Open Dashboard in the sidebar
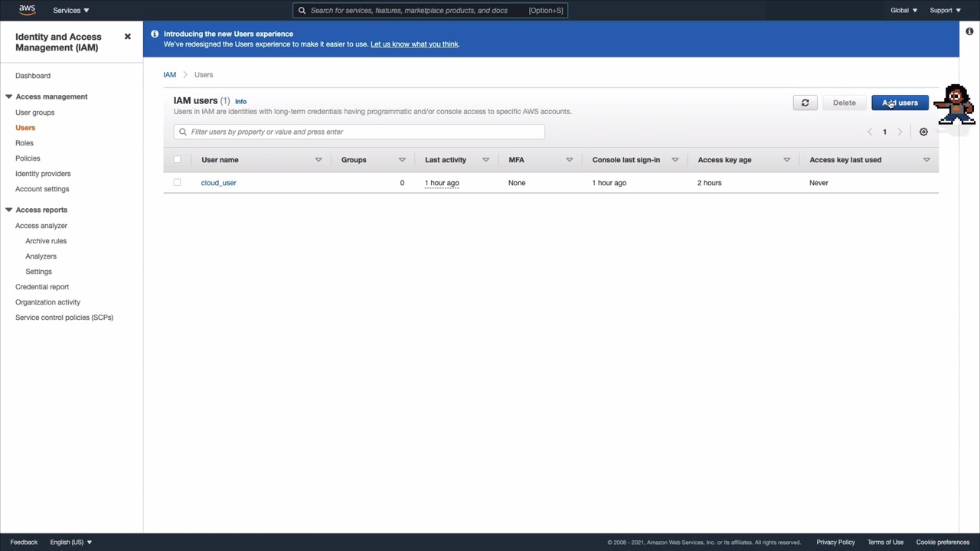980x551 pixels. click(33, 76)
